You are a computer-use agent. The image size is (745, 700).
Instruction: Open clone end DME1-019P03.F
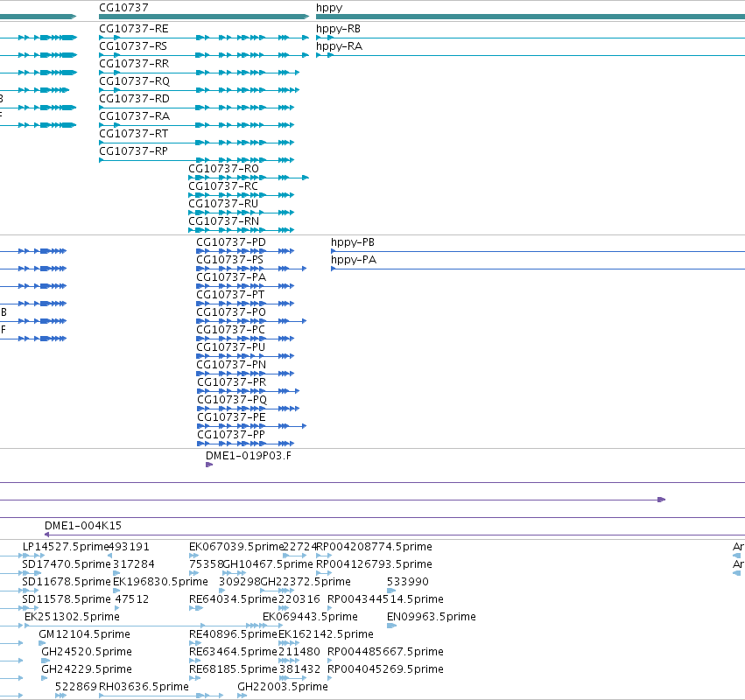coord(249,456)
